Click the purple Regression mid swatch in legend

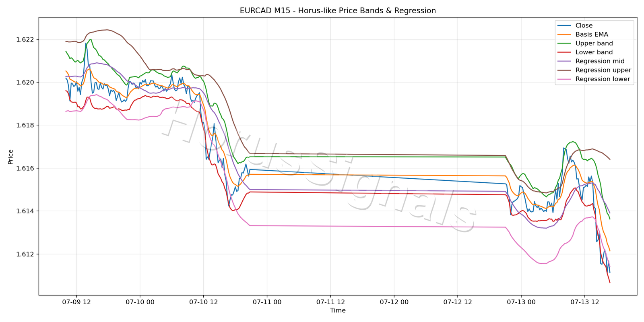564,61
